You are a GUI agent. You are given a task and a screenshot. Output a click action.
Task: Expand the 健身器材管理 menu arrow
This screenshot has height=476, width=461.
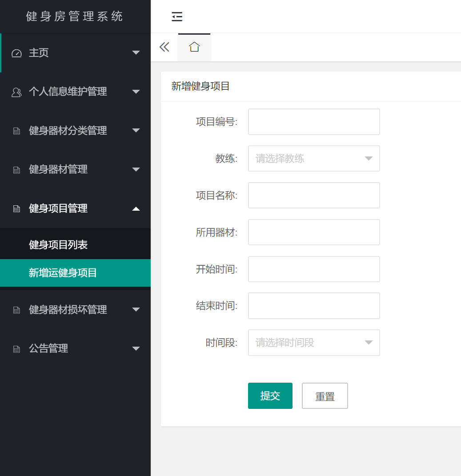[x=136, y=169]
